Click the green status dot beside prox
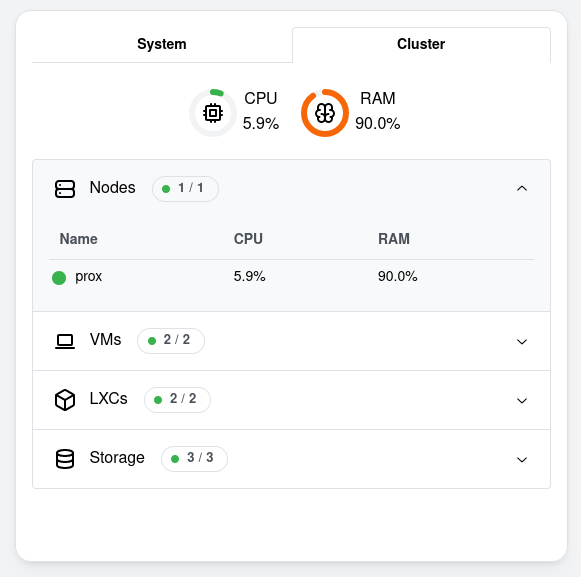Image resolution: width=581 pixels, height=577 pixels. [x=59, y=278]
